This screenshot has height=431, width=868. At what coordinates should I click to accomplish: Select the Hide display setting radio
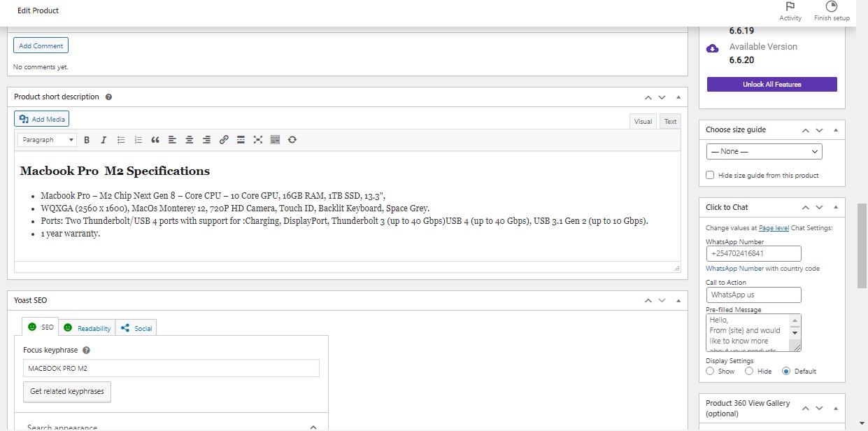(749, 371)
